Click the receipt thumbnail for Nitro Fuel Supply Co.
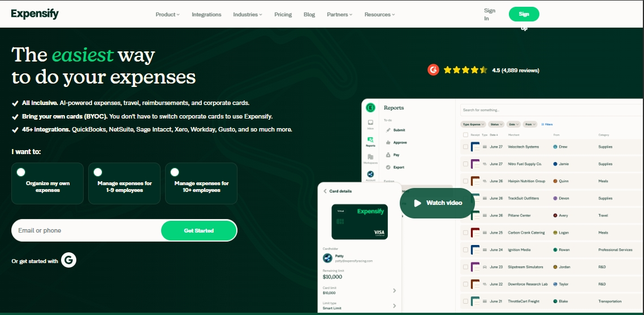This screenshot has width=644, height=315. pos(475,164)
